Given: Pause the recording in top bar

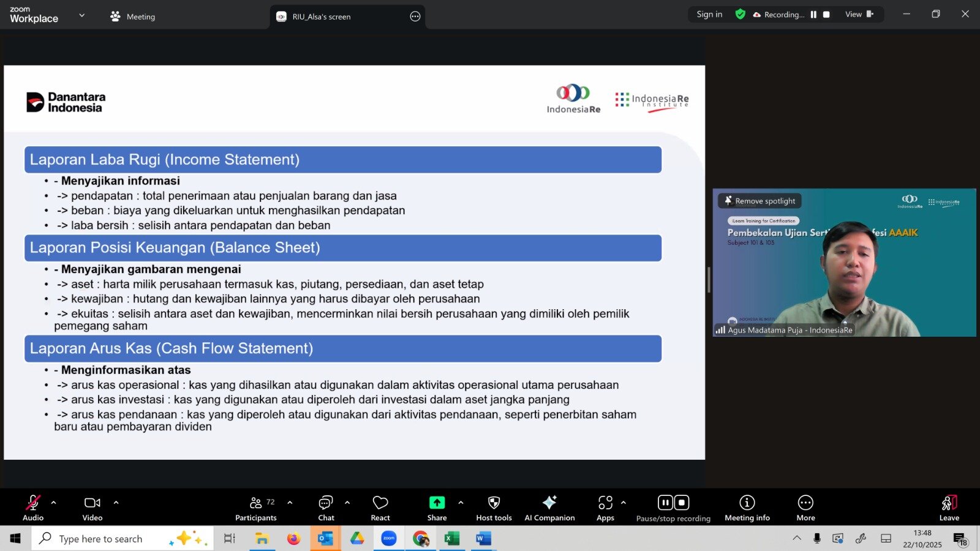Looking at the screenshot, I should point(813,15).
